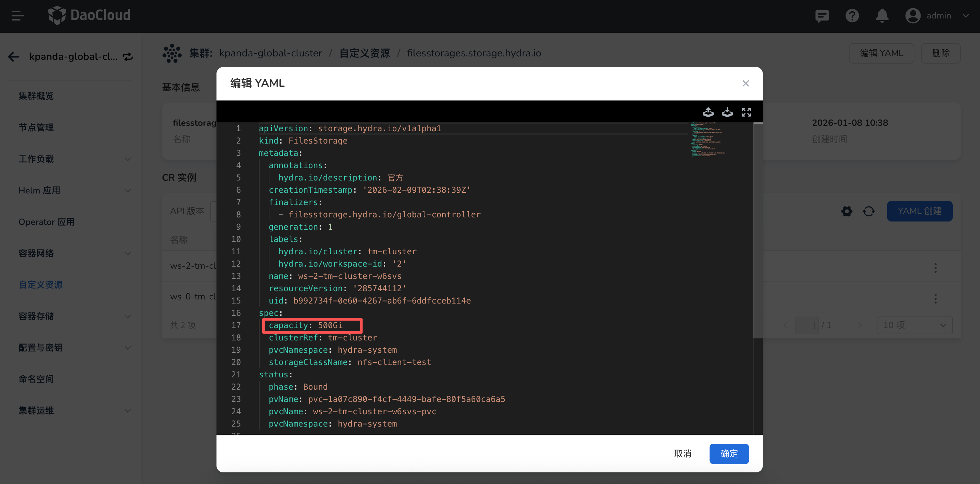Screen dimensions: 980x484
Task: Select 节点管理 in the sidebar
Action: (36, 127)
